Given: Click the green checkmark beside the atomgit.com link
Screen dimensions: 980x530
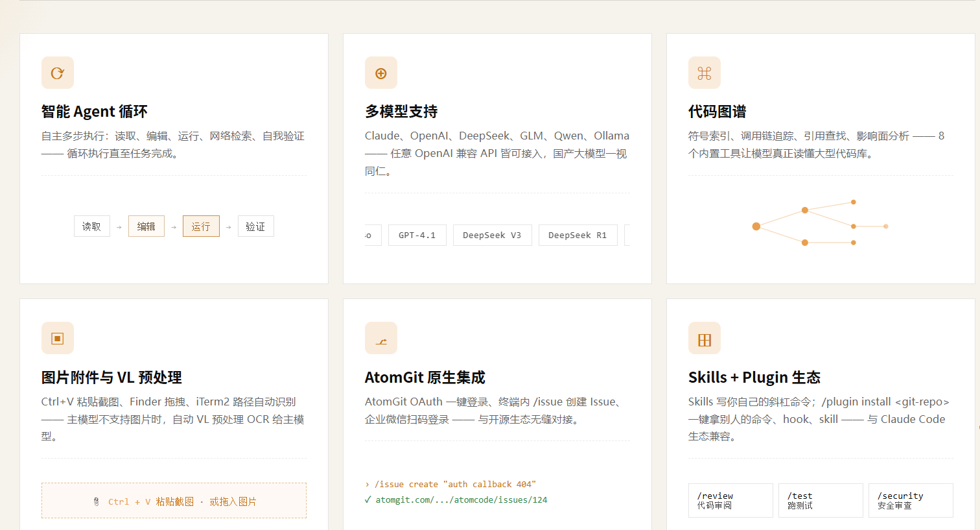Looking at the screenshot, I should tap(368, 500).
